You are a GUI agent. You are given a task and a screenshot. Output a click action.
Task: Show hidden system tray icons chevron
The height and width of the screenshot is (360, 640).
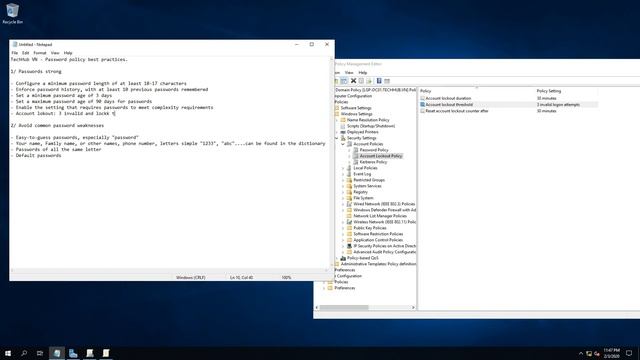click(581, 353)
